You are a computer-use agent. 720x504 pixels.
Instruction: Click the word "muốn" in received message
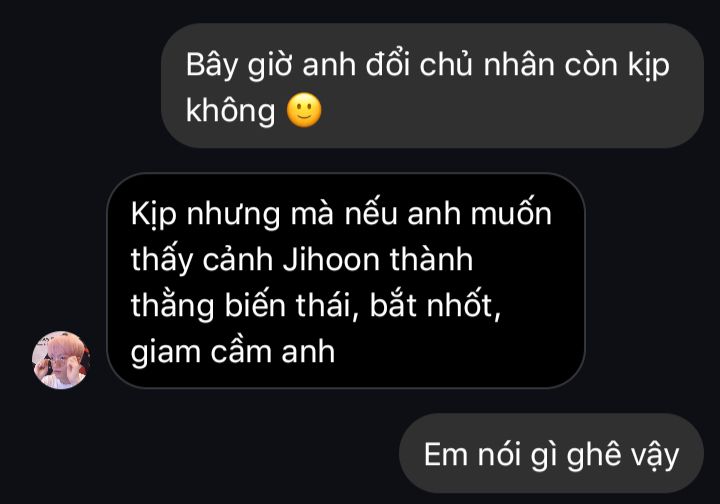(511, 213)
